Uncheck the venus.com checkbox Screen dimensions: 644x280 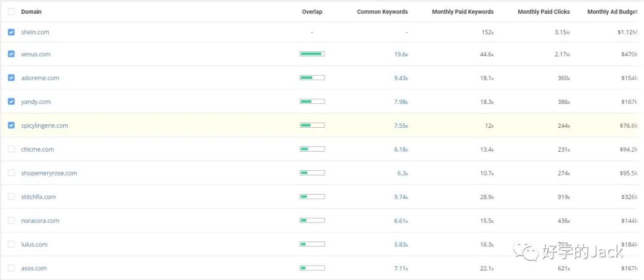(11, 54)
